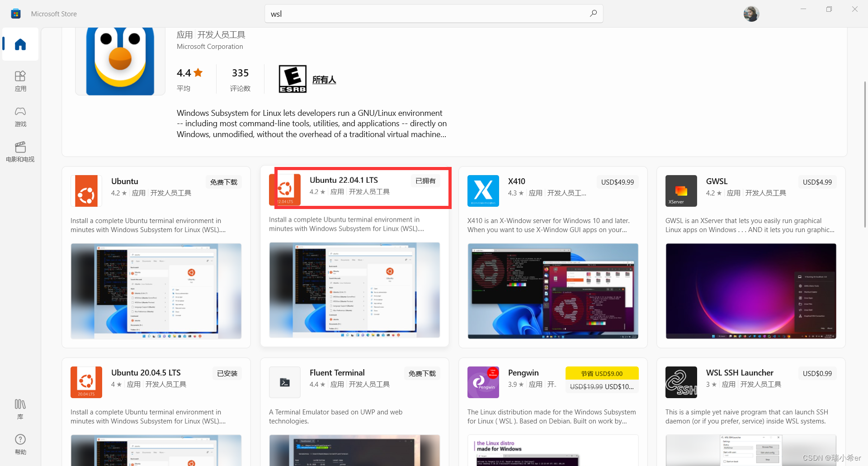Open the user profile avatar
Viewport: 868px width, 466px height.
[751, 14]
